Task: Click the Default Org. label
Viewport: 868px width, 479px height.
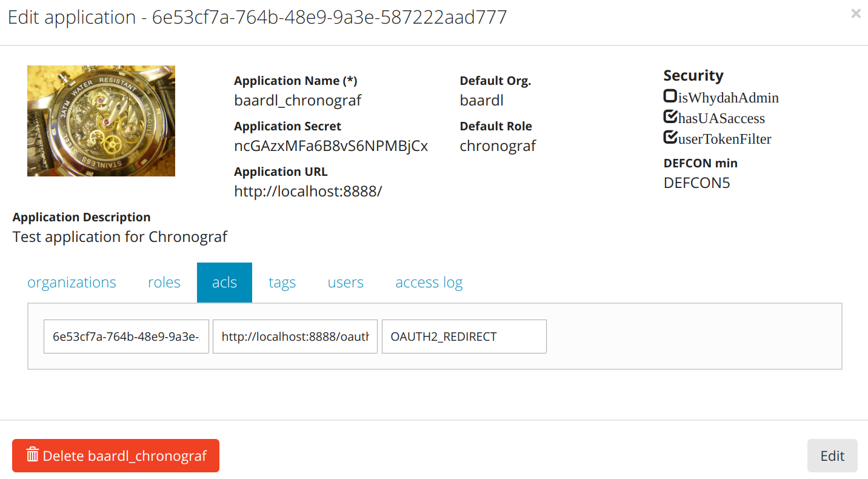Action: (x=495, y=81)
